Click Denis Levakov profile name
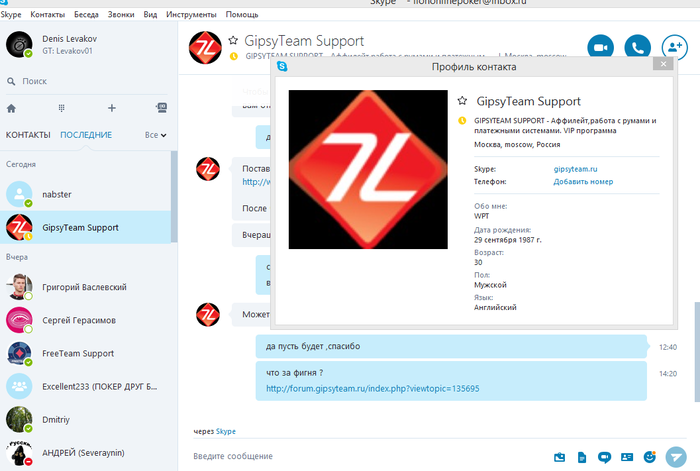Viewport: 700px width, 471px height. [x=69, y=39]
